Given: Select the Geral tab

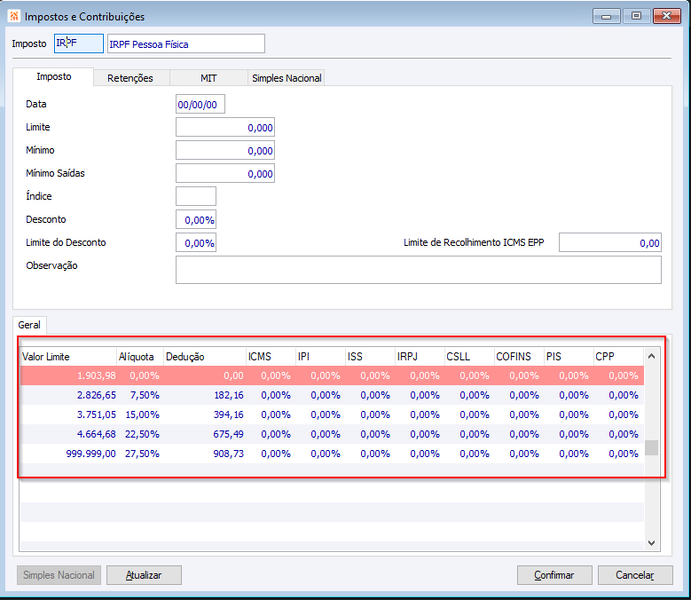Looking at the screenshot, I should pos(29,325).
